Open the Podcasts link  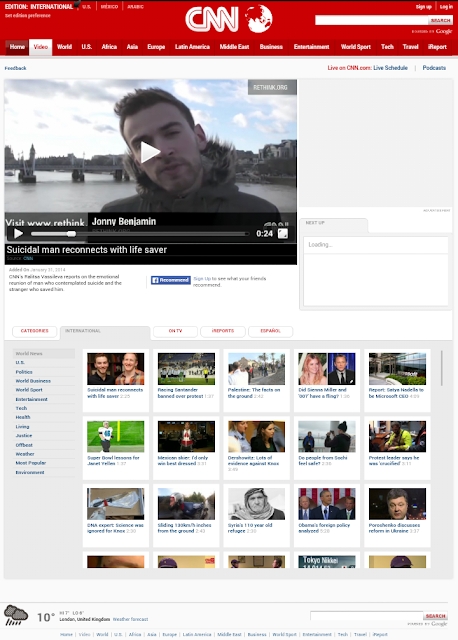pos(434,68)
